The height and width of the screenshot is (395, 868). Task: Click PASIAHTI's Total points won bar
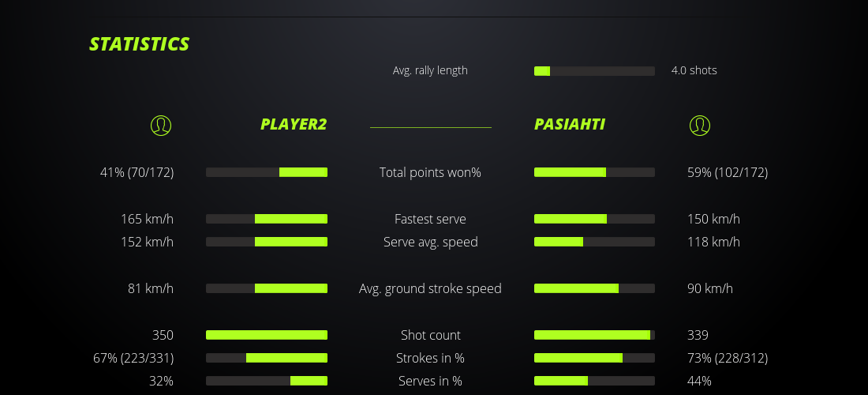click(594, 172)
